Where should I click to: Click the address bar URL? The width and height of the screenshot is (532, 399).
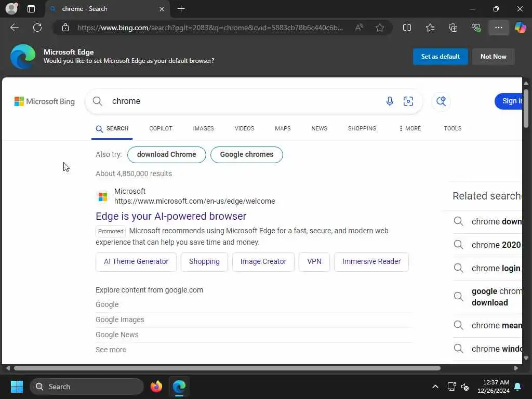pos(210,28)
